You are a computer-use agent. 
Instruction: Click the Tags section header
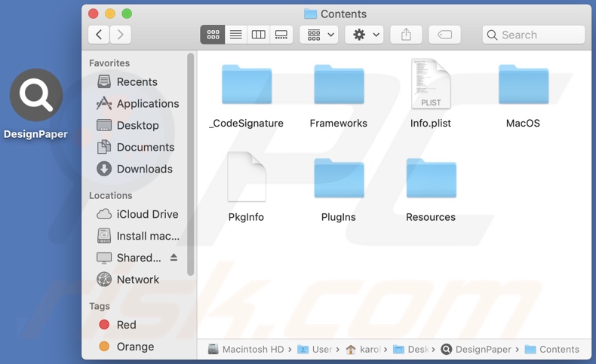[99, 306]
